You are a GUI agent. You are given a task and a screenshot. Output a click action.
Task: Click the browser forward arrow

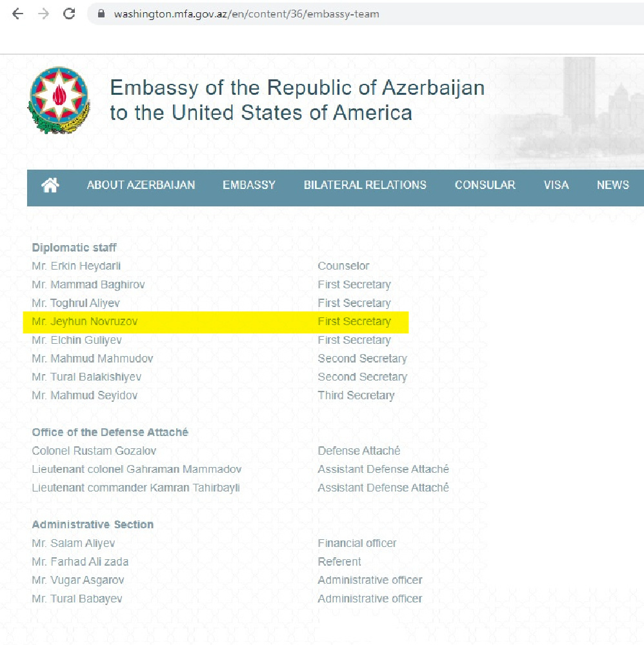tap(43, 14)
